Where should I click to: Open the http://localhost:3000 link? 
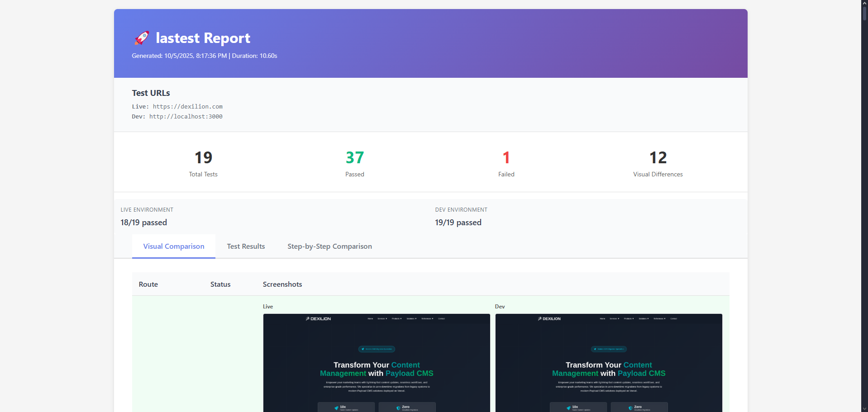pos(186,116)
